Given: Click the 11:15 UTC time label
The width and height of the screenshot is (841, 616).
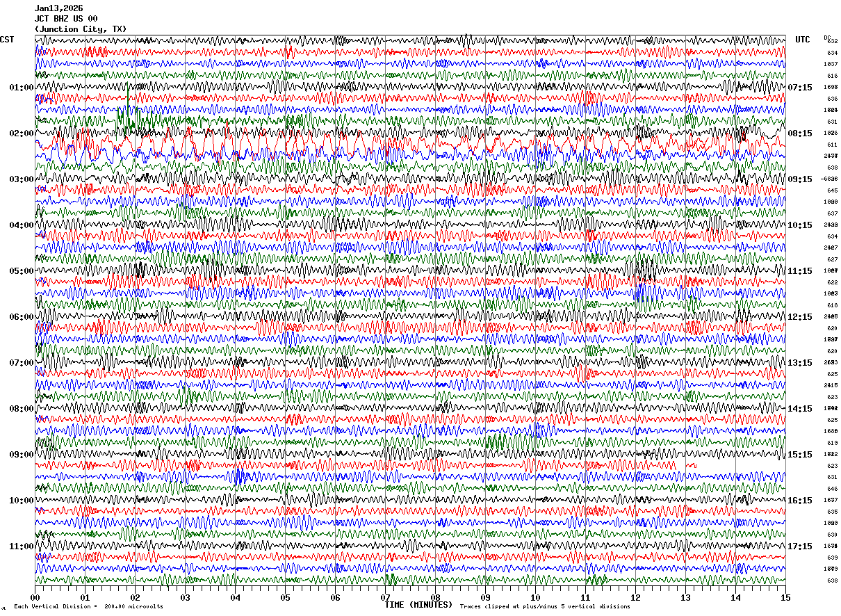Looking at the screenshot, I should 800,271.
